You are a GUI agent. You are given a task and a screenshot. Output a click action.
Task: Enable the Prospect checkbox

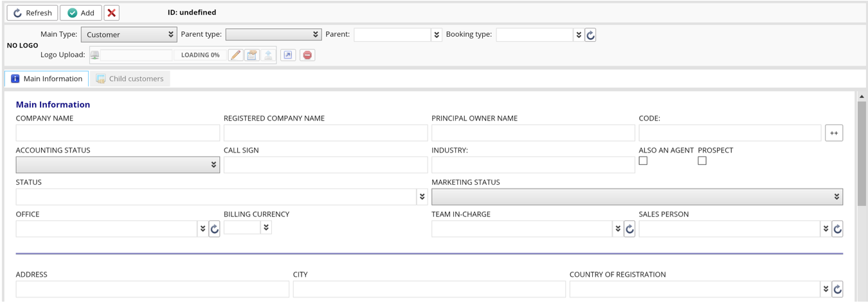coord(702,161)
